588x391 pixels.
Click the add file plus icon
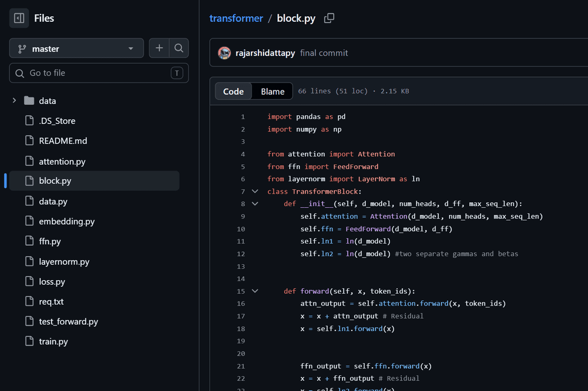(x=159, y=48)
